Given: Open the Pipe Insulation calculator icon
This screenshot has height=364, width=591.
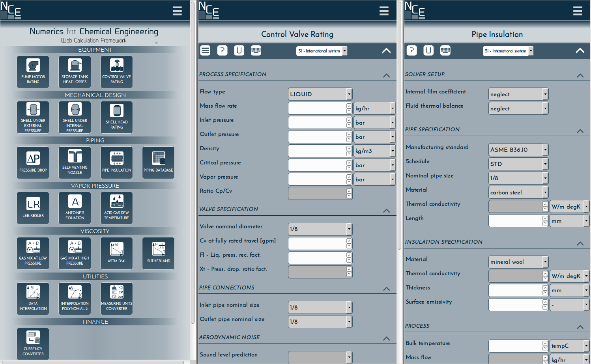Looking at the screenshot, I should click(116, 162).
